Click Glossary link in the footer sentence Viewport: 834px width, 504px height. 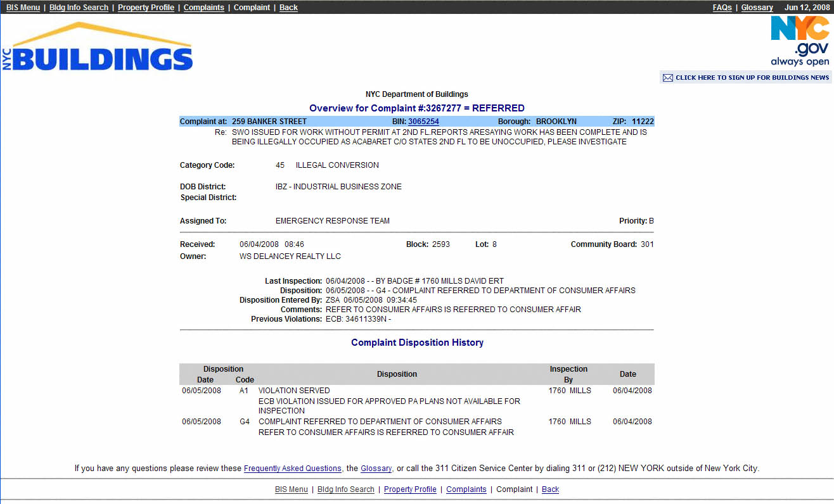(376, 469)
